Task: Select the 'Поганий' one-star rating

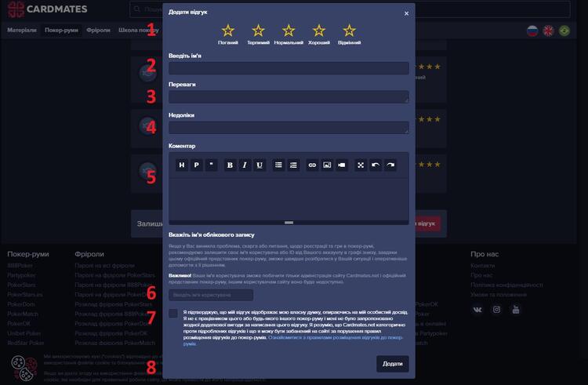Action: (x=228, y=31)
